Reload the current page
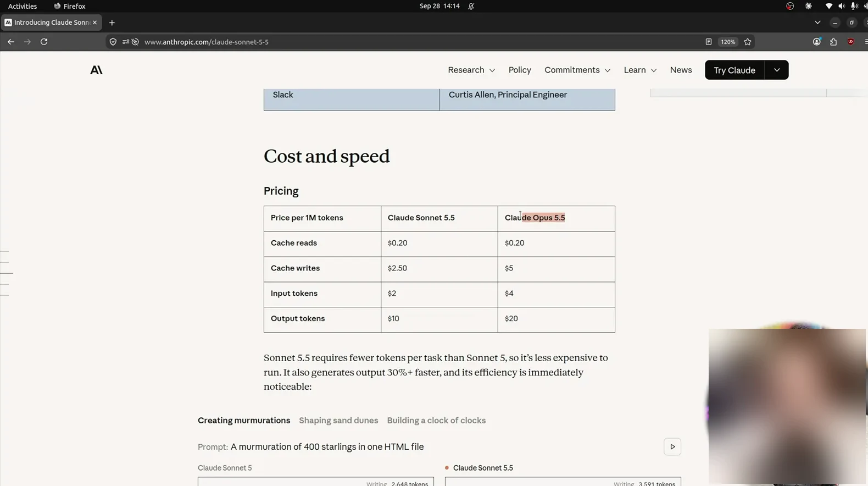This screenshot has height=486, width=868. click(x=44, y=42)
